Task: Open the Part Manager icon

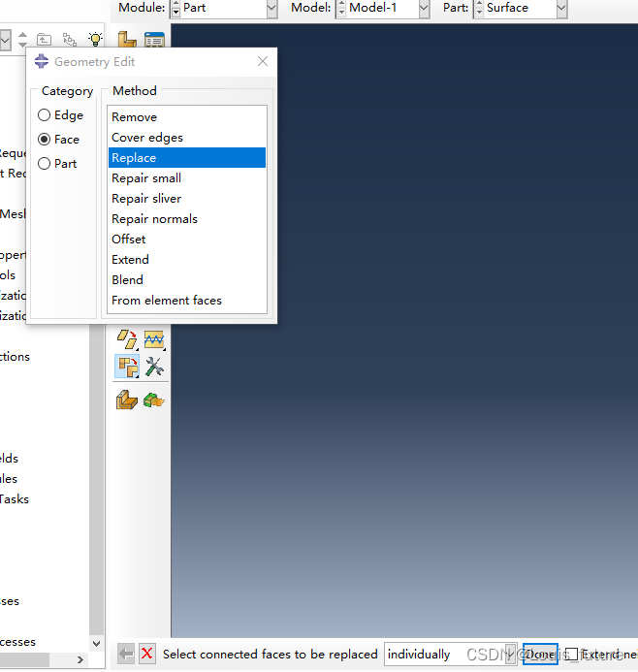Action: click(x=153, y=40)
